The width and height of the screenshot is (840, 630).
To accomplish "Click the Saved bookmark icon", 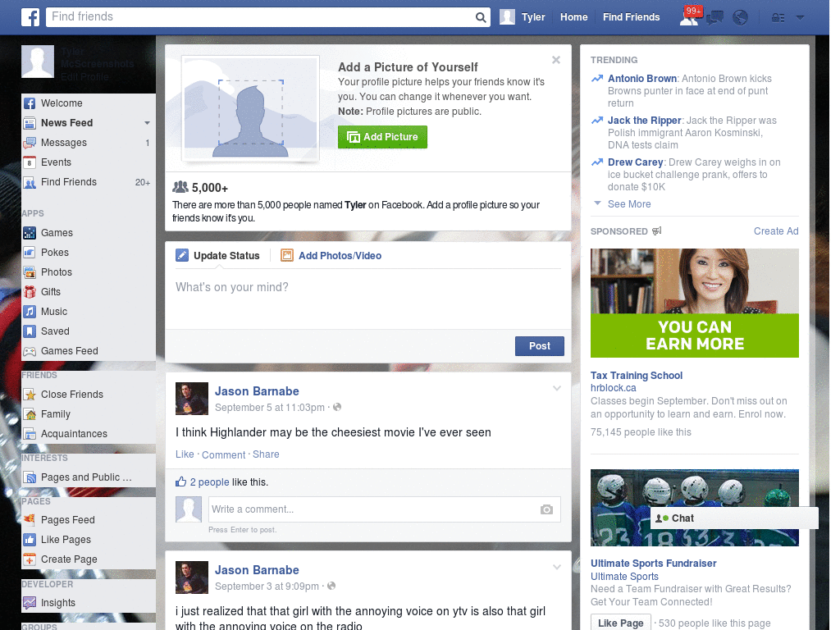I will tap(30, 331).
